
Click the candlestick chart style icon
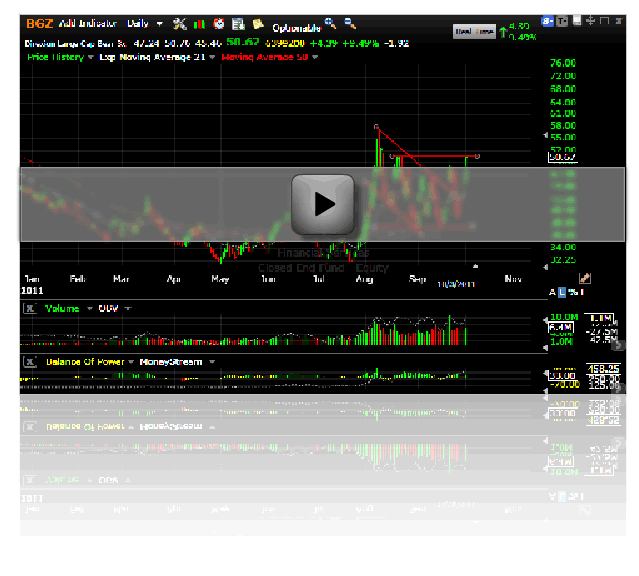(200, 23)
